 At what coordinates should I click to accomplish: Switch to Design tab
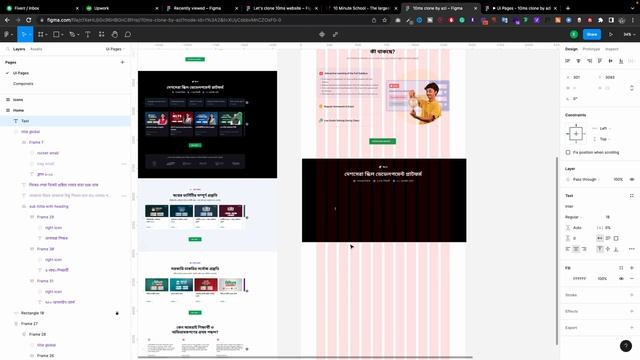pos(571,49)
